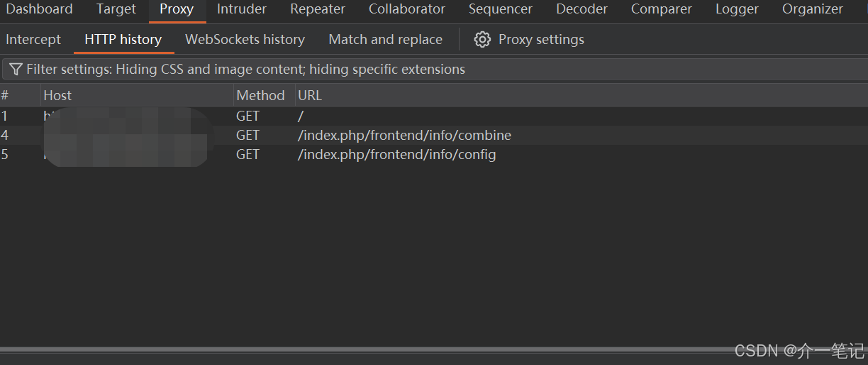
Task: Open the Dashboard tab
Action: coord(39,9)
